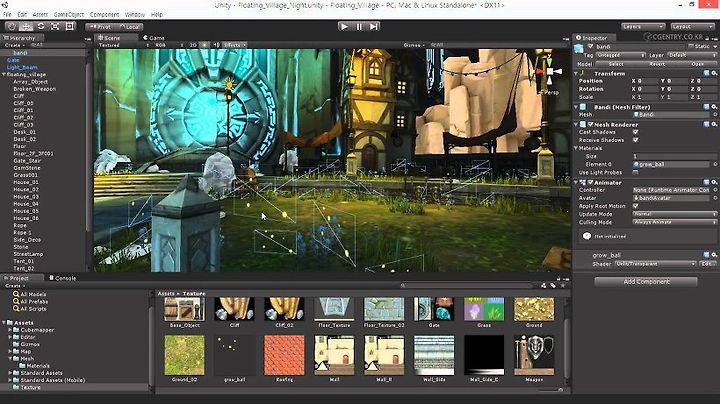This screenshot has width=720, height=404.
Task: Open the Effects dropdown in Scene view
Action: pos(235,45)
